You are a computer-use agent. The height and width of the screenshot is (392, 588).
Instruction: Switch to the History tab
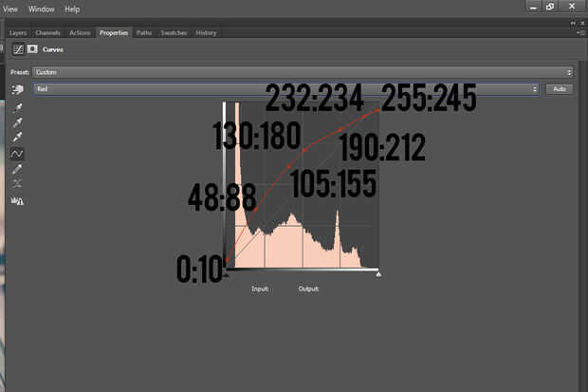tap(206, 33)
